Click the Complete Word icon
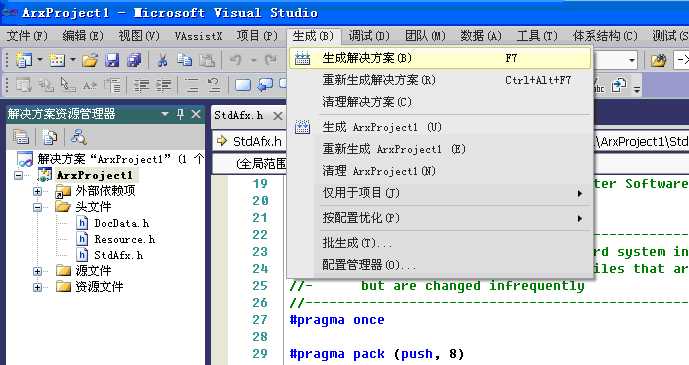This screenshot has height=365, width=689. point(90,85)
